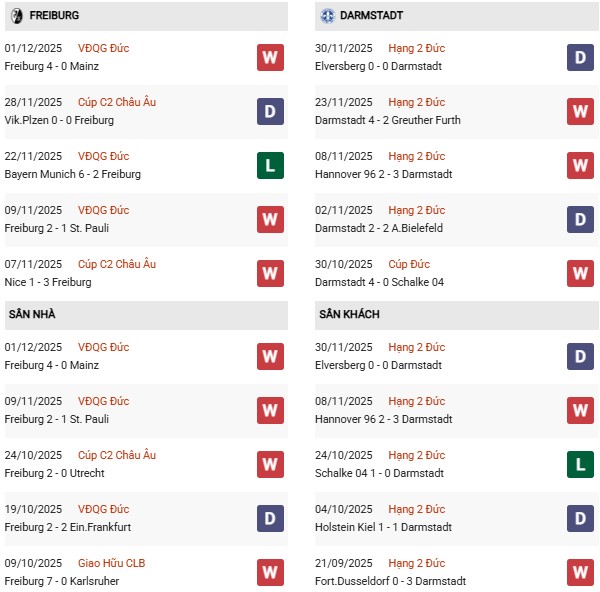
Task: Click the L badge for Schalke 04 1-0 Darmstadt
Action: point(580,464)
